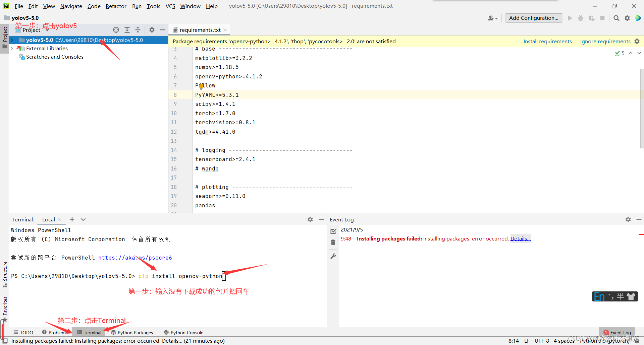644x345 pixels.
Task: Click the intention lightbulb on line 7
Action: point(201,86)
